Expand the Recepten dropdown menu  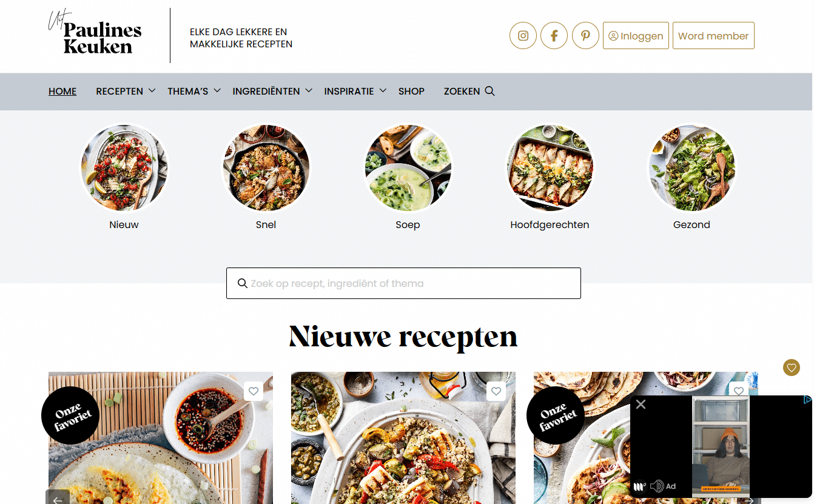[x=126, y=91]
